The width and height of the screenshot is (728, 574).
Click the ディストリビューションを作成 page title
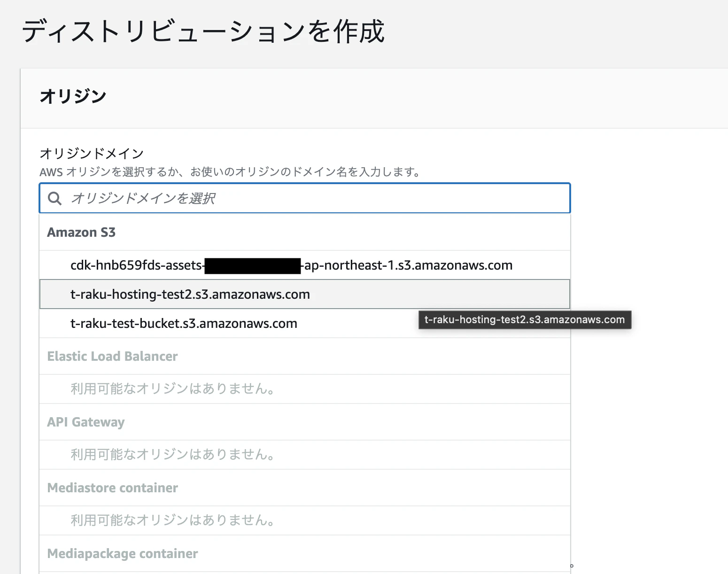click(203, 31)
